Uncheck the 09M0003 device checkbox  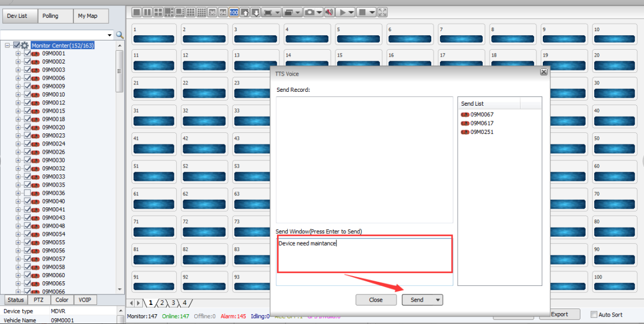27,70
